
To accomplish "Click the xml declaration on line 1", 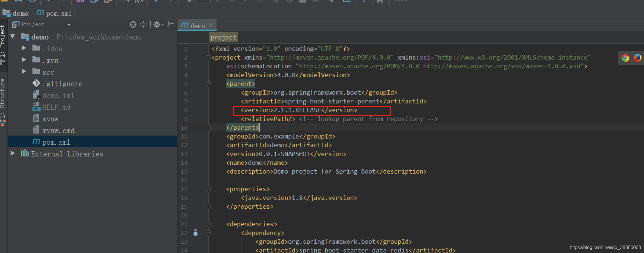I will pyautogui.click(x=281, y=48).
